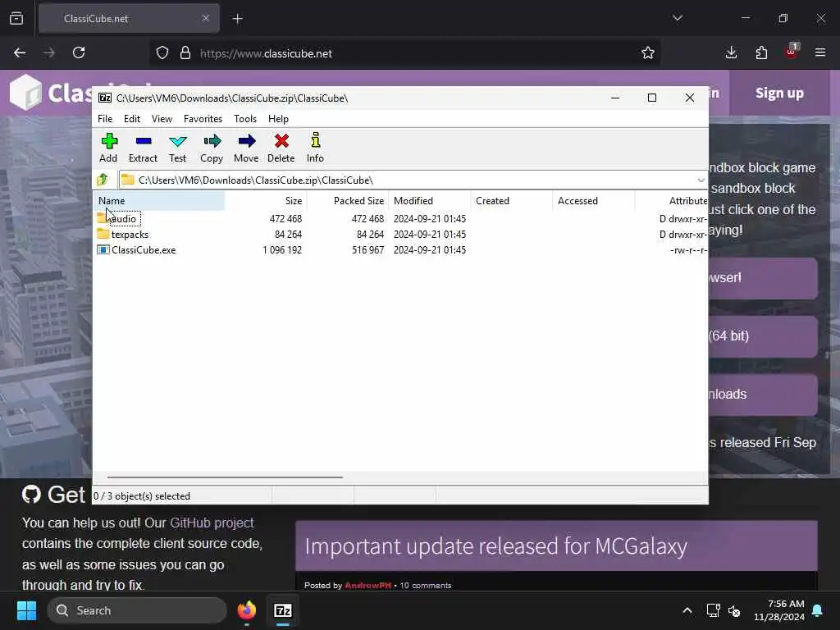Click the uBlock Origin extension icon
The image size is (840, 630).
point(792,52)
